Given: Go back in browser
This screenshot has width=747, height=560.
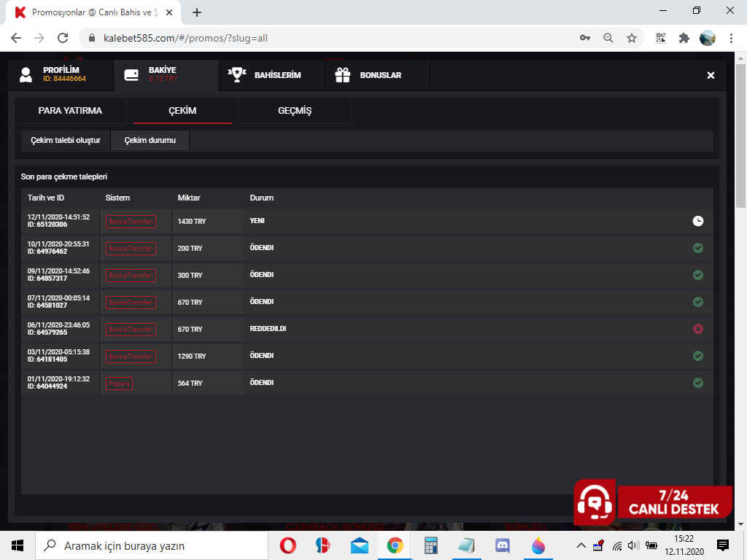Looking at the screenshot, I should (16, 38).
